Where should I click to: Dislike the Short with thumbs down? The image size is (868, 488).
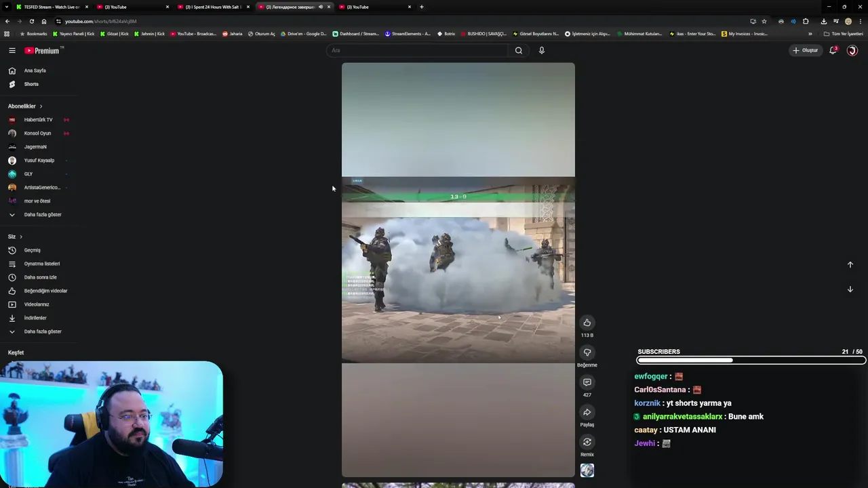pyautogui.click(x=587, y=352)
